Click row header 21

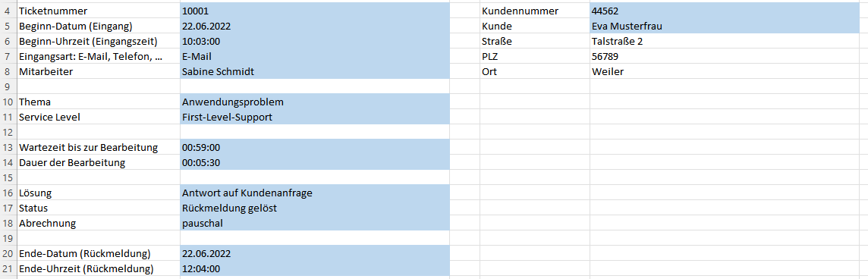8,268
